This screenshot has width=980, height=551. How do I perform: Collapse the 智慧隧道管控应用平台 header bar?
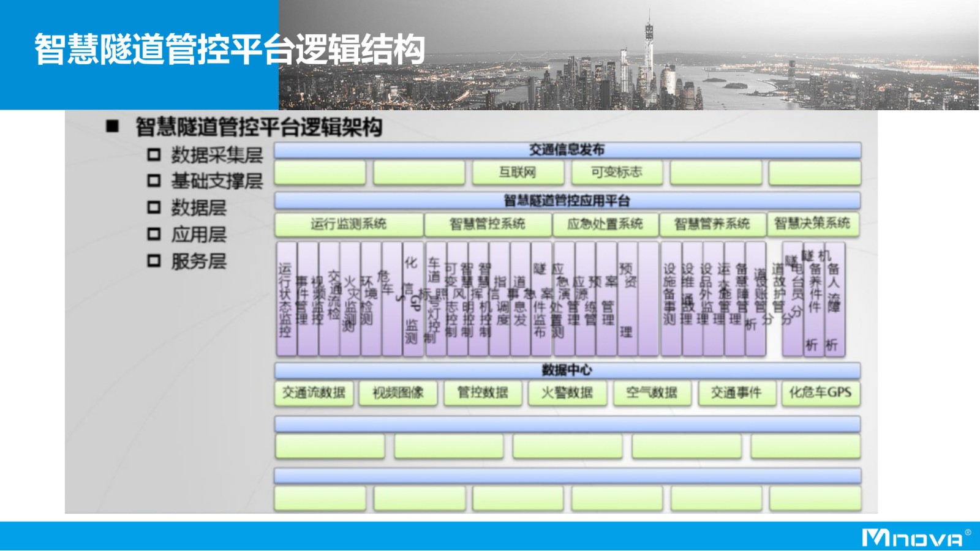(567, 201)
